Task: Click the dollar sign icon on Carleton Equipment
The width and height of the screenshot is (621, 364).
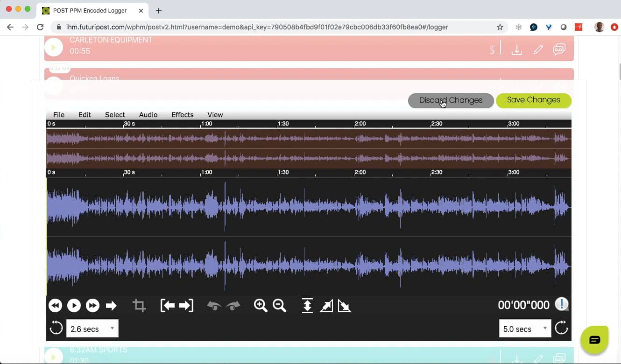Action: 492,50
